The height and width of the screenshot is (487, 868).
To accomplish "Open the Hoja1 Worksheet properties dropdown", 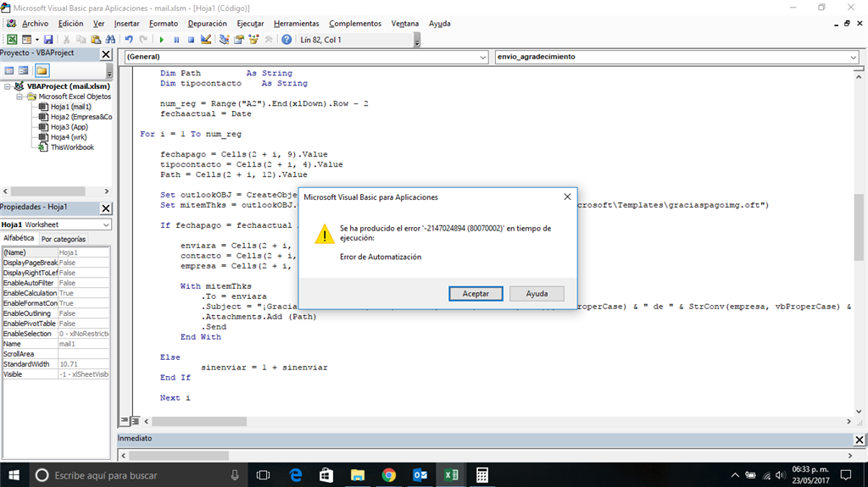I will [106, 224].
